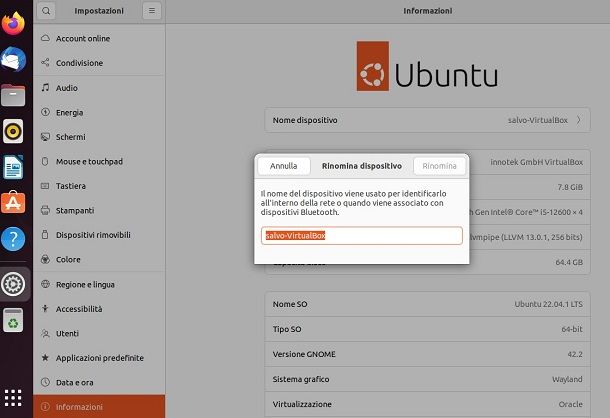Screen dimensions: 610x418
Task: Click the device name text field
Action: point(361,235)
